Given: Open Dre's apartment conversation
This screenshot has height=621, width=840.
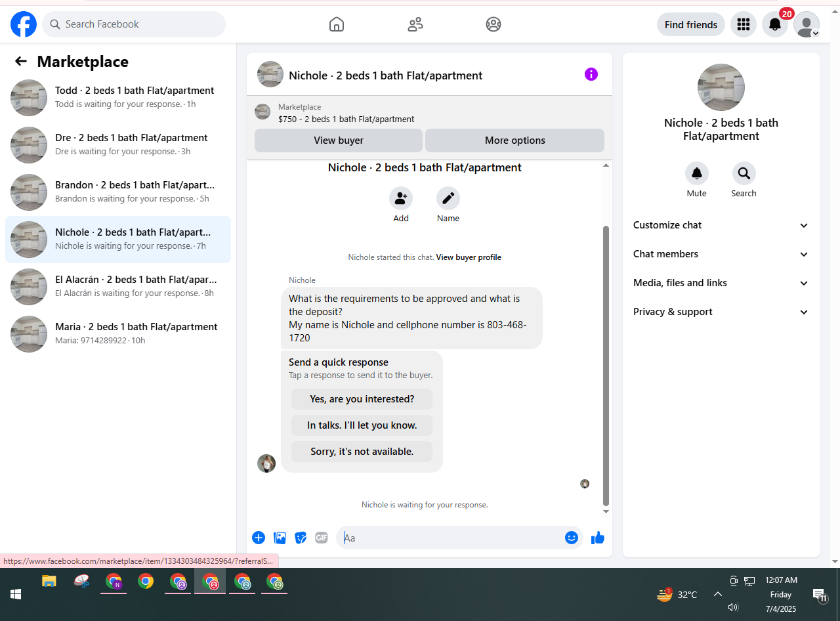Looking at the screenshot, I should click(x=118, y=145).
